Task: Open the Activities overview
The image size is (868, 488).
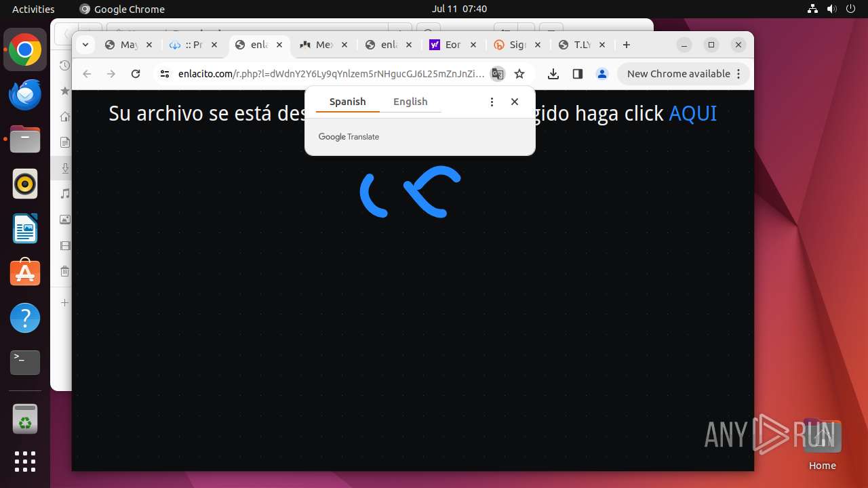Action: [33, 9]
